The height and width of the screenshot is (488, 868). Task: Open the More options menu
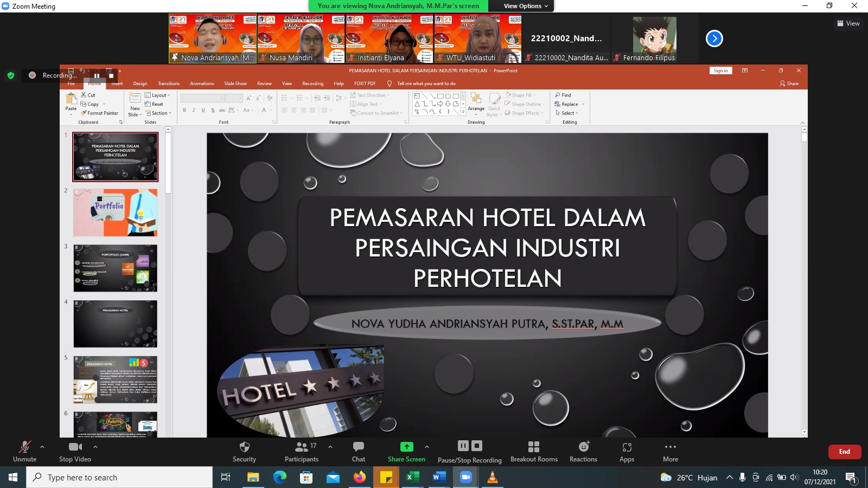[671, 451]
